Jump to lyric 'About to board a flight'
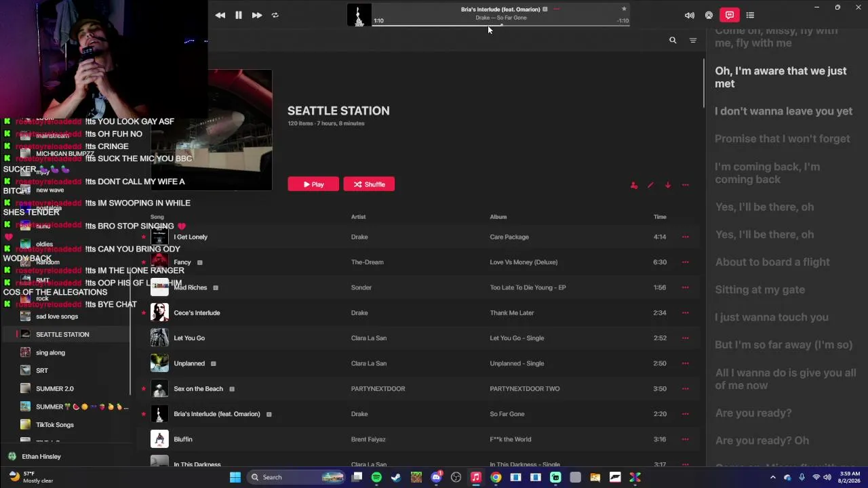 click(772, 262)
